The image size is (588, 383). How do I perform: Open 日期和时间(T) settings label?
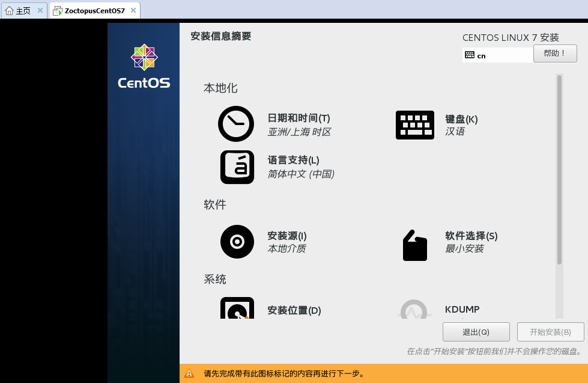299,118
